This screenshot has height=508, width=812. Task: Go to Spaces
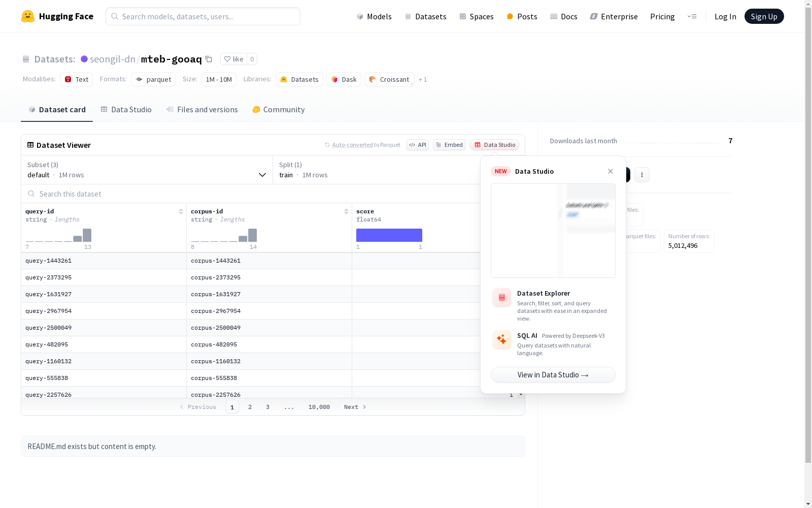(x=477, y=16)
